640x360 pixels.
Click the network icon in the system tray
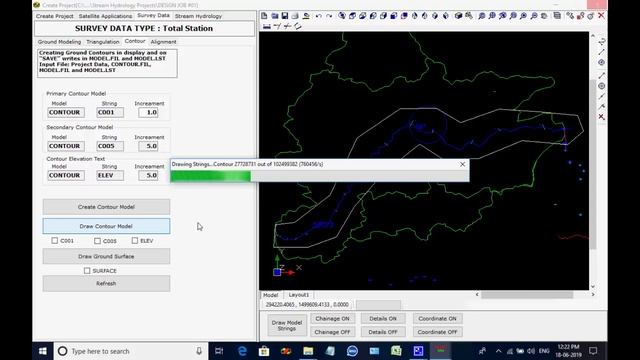coord(510,351)
